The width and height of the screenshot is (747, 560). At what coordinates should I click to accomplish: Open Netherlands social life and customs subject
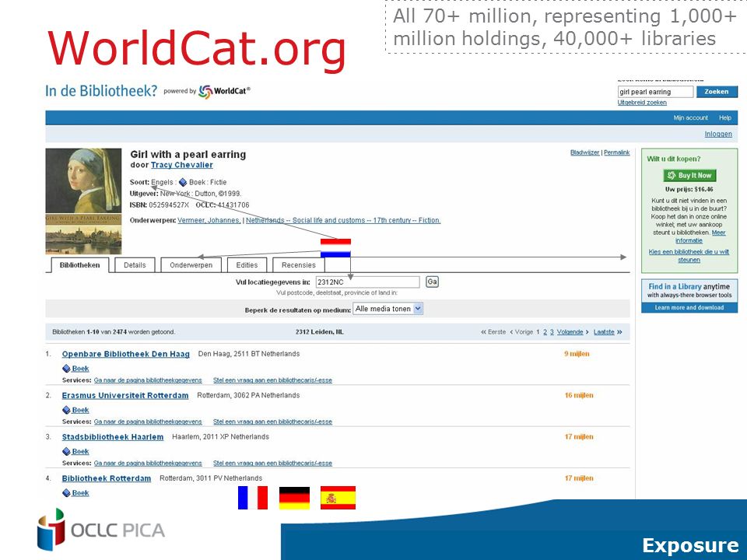pos(343,220)
